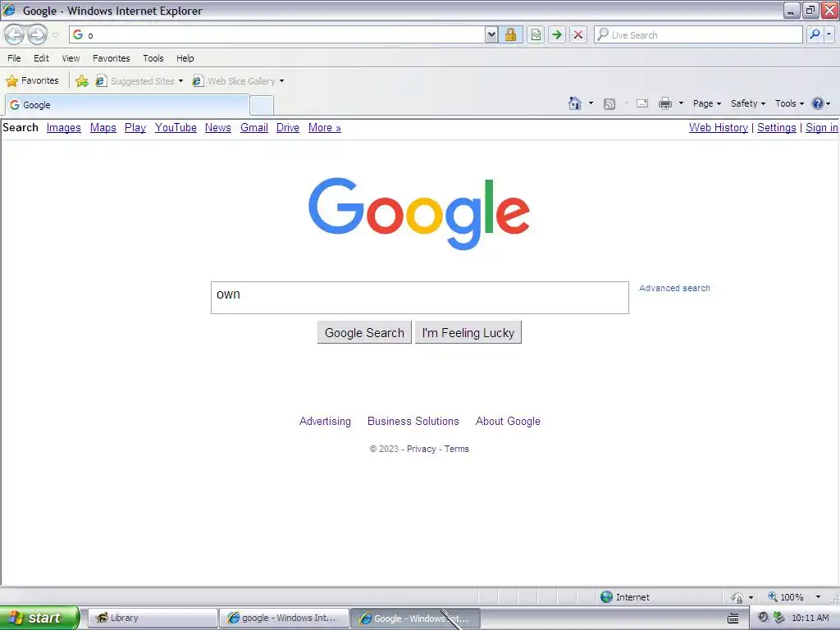Switch to Library taskbar window

(153, 618)
